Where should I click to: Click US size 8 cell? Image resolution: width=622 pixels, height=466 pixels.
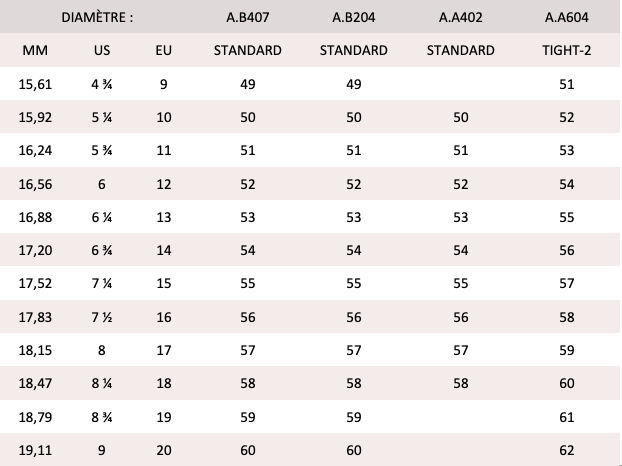(101, 348)
